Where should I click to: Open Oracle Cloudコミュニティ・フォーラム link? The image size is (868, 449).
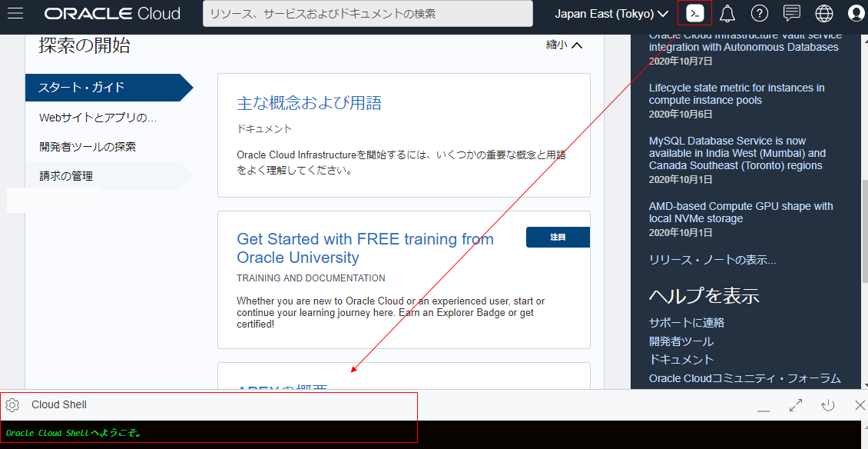tap(744, 378)
